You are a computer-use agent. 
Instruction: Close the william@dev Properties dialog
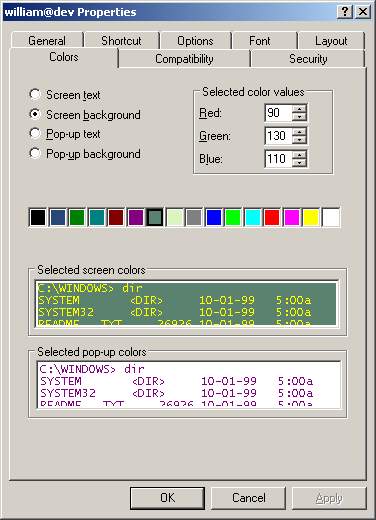(363, 12)
